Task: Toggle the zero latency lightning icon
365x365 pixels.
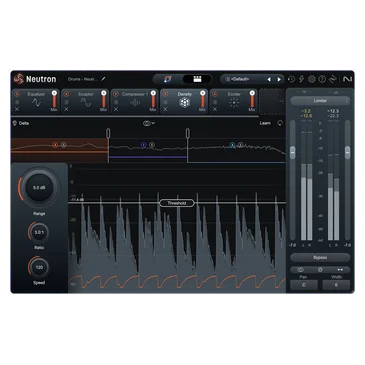Action: 301,79
